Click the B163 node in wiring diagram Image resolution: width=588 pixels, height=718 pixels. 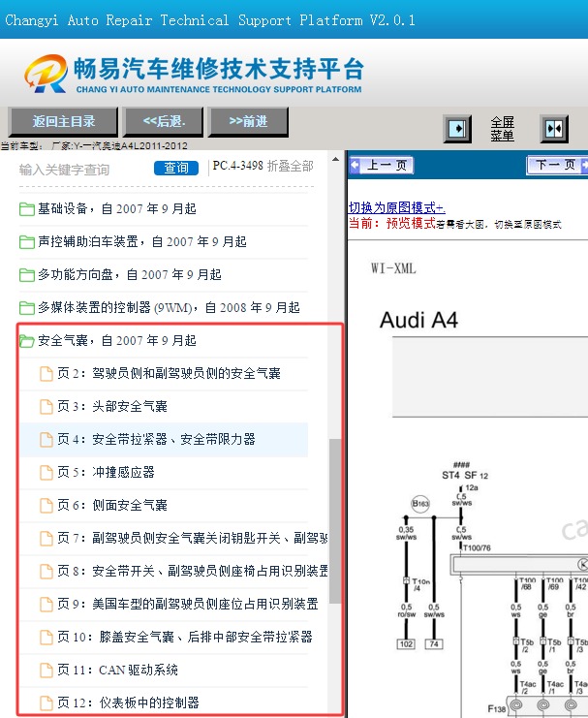[x=420, y=504]
